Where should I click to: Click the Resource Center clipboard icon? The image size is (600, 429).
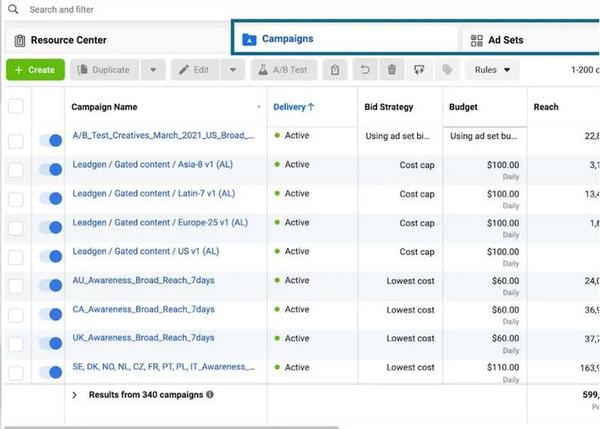(x=20, y=40)
